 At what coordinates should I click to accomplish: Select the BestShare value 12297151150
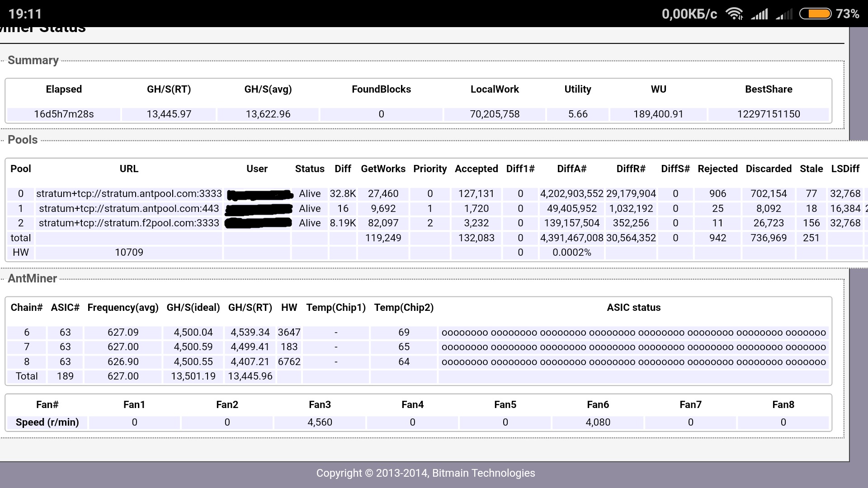(769, 114)
